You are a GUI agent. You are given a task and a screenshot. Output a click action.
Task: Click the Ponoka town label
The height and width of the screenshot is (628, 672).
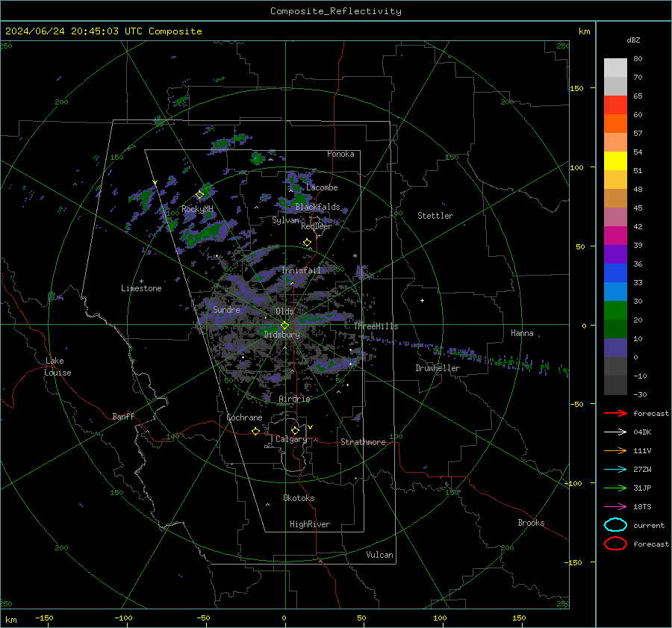(x=340, y=154)
